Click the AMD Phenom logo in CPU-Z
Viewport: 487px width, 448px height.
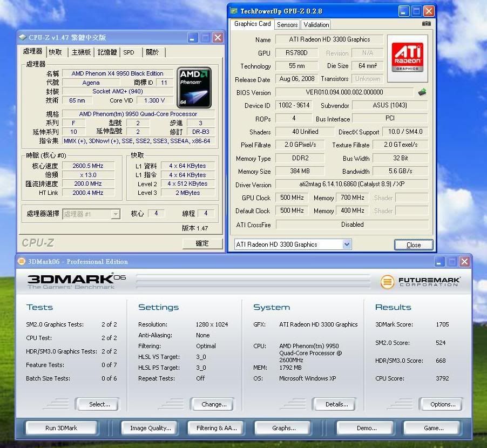tap(194, 87)
